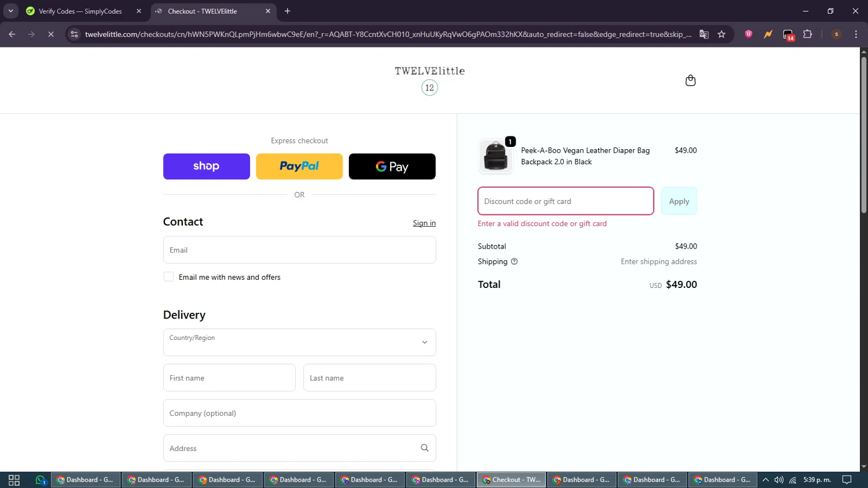Click the address search magnifier icon
The width and height of the screenshot is (868, 488).
click(x=425, y=448)
